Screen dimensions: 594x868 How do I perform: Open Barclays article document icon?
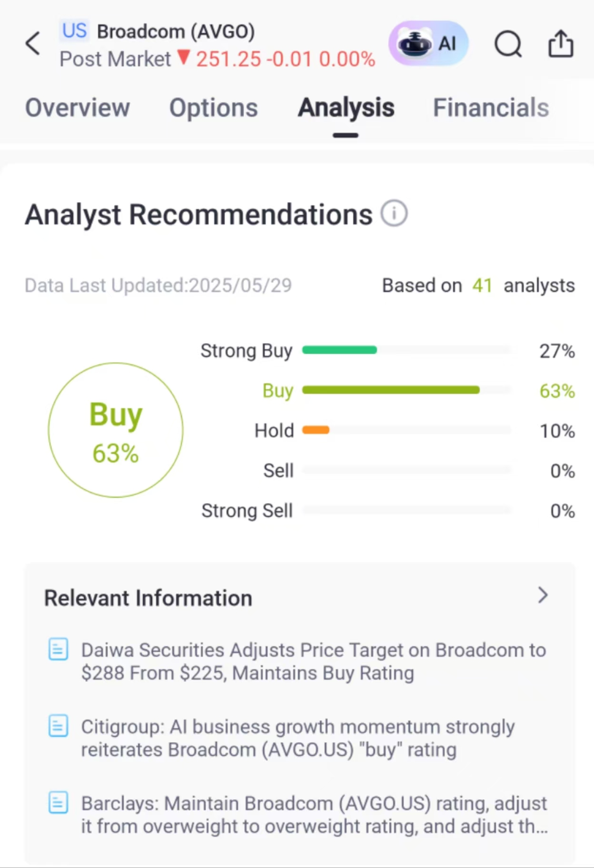point(58,802)
